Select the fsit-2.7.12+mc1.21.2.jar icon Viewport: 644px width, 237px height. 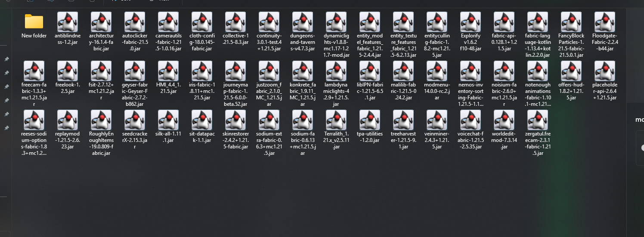click(x=101, y=71)
